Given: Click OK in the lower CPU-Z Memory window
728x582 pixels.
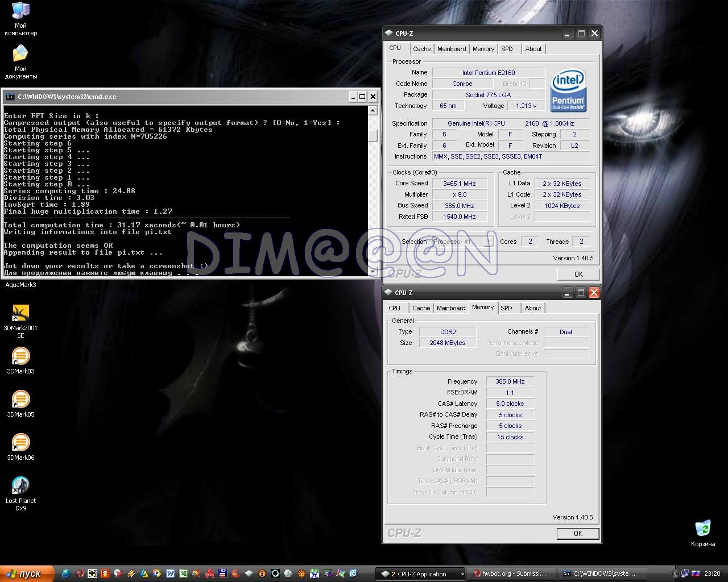Looking at the screenshot, I should 578,534.
